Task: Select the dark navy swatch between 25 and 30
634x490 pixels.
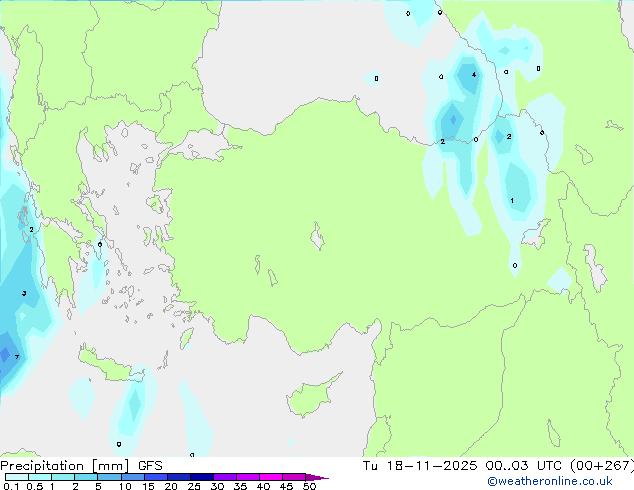Action: (201, 477)
